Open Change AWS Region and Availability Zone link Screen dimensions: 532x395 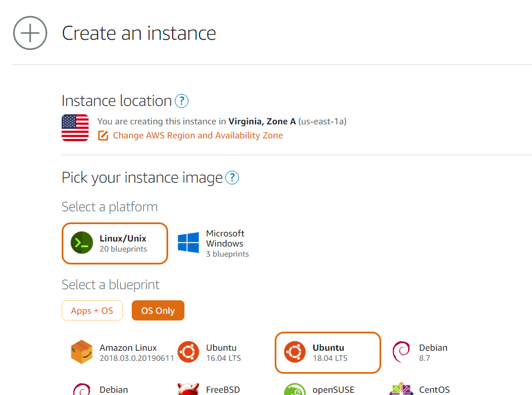(198, 135)
